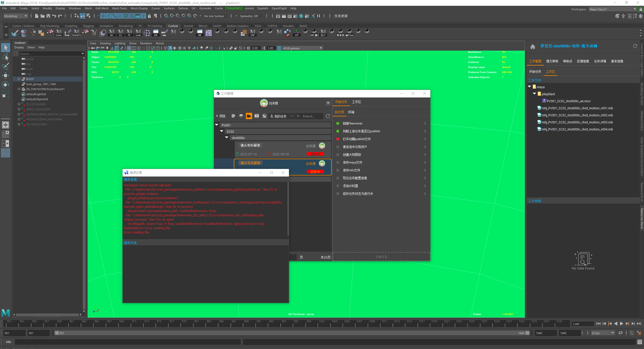Refresh the task list in 工作管理
The height and width of the screenshot is (349, 644).
tap(328, 116)
